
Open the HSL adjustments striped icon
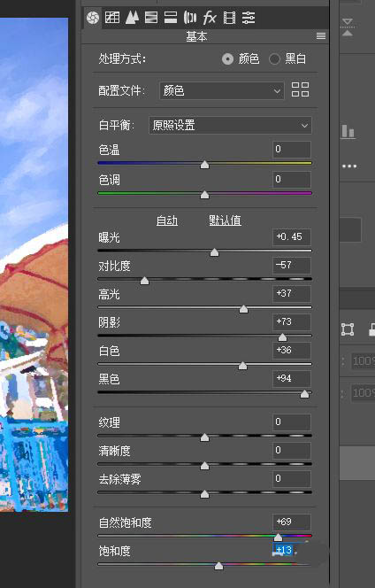[151, 17]
